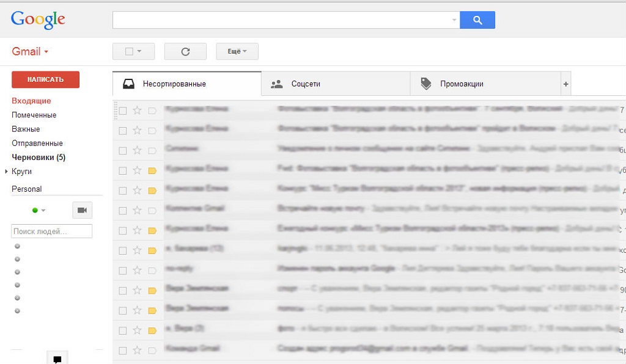626x364 pixels.
Task: Start a video call with the camera button
Action: [x=83, y=210]
